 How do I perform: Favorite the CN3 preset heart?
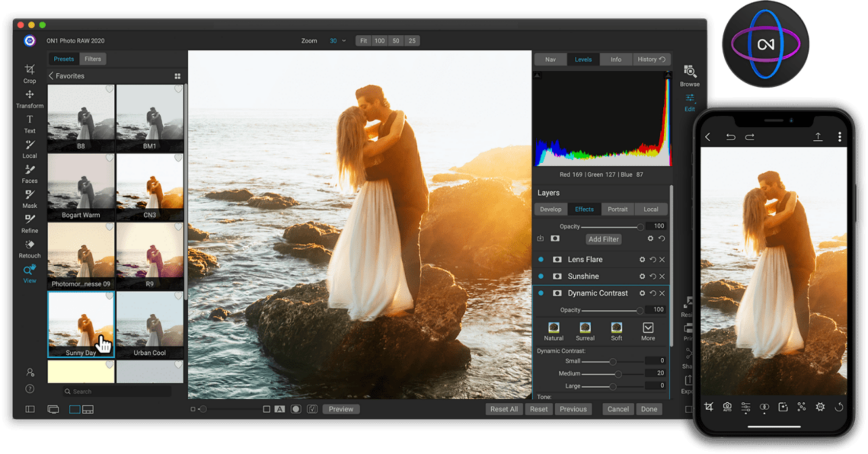click(178, 158)
